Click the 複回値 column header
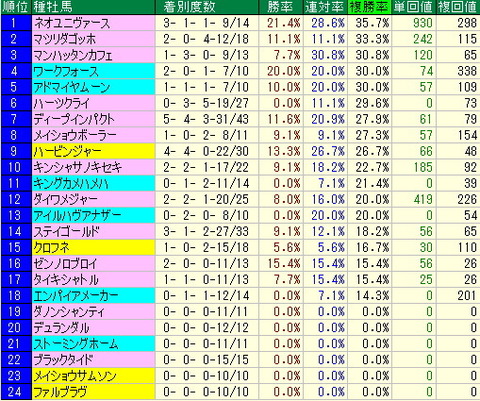The image size is (480, 401). pyautogui.click(x=458, y=7)
